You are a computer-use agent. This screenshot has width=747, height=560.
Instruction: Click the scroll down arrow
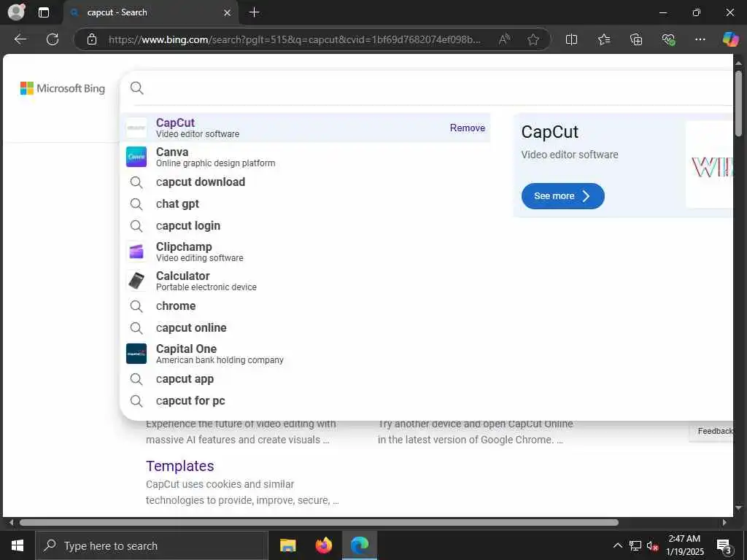[738, 508]
